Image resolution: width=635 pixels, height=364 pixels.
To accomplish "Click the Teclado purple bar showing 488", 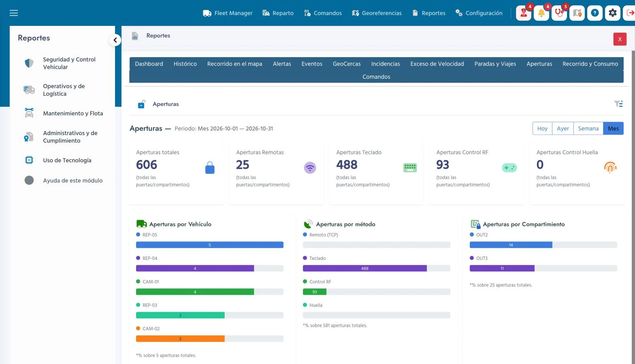I will point(365,269).
